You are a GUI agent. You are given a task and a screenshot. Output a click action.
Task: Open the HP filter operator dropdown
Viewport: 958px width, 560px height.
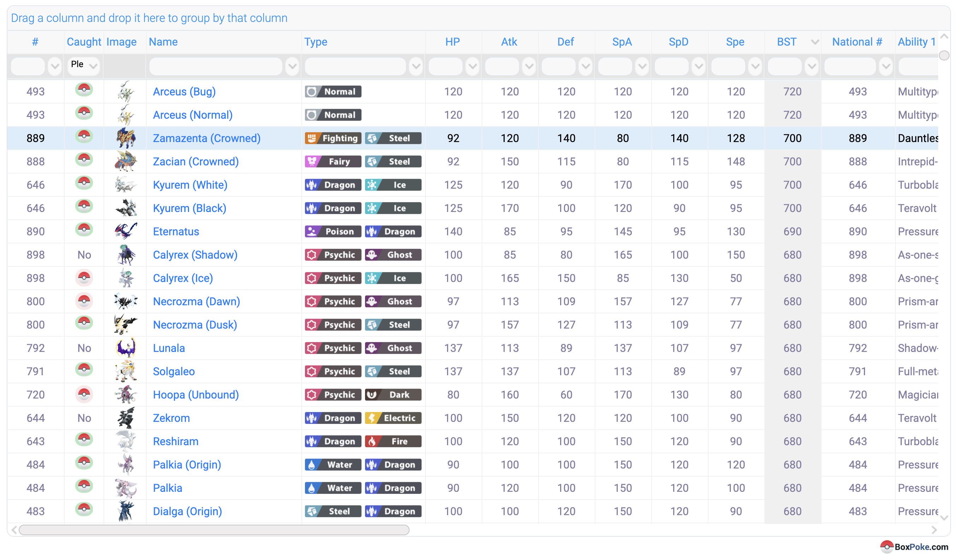[x=472, y=66]
